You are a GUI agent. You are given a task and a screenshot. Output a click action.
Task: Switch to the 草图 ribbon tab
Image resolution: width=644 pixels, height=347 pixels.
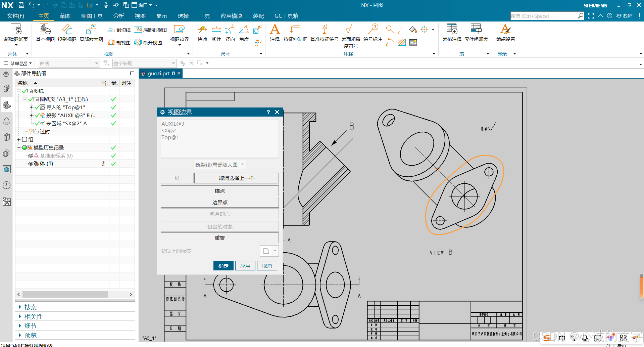(x=65, y=16)
